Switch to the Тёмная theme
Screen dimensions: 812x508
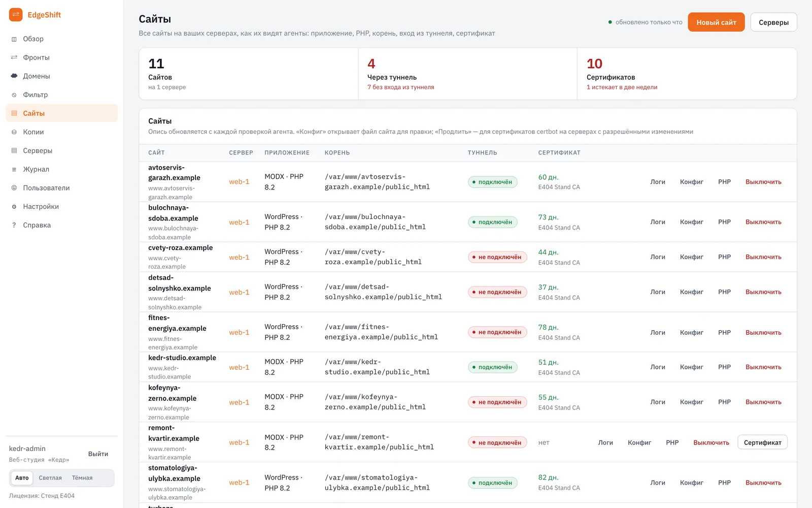(82, 478)
